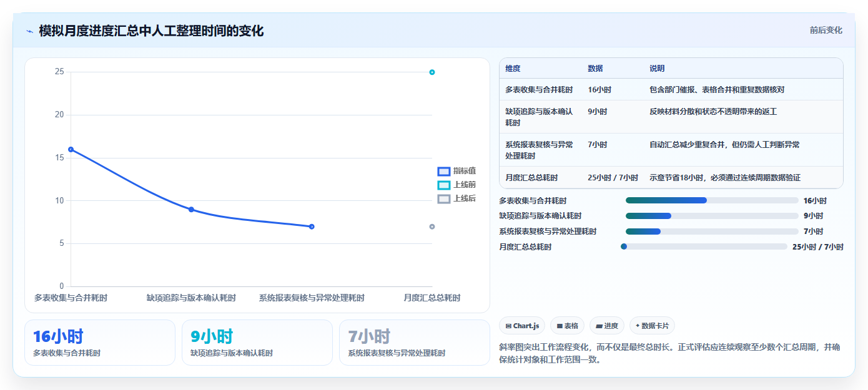Click table value 16小时
The image size is (868, 390).
pyautogui.click(x=599, y=90)
